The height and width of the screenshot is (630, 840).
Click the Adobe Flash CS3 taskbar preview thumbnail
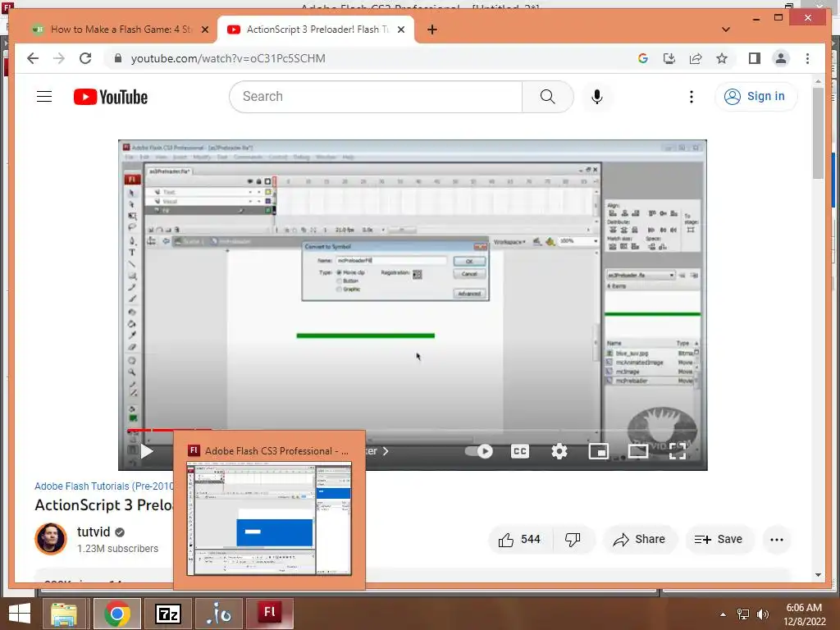[x=269, y=518]
